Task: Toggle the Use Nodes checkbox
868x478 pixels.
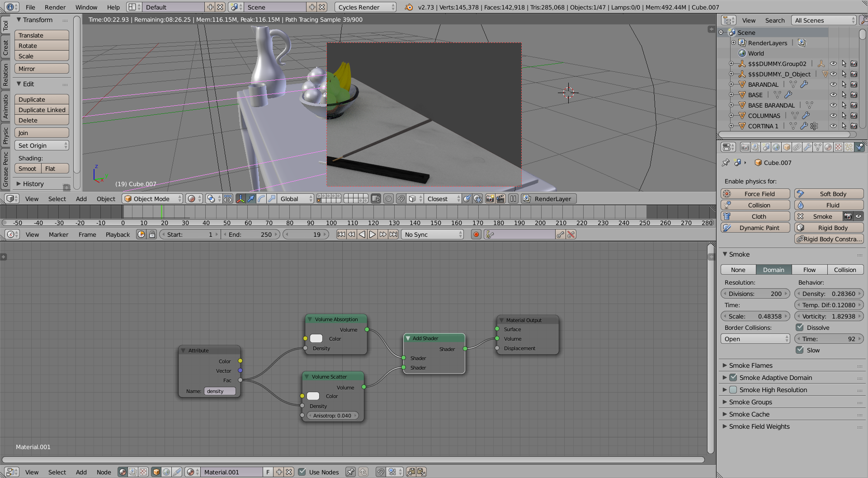Action: coord(302,472)
